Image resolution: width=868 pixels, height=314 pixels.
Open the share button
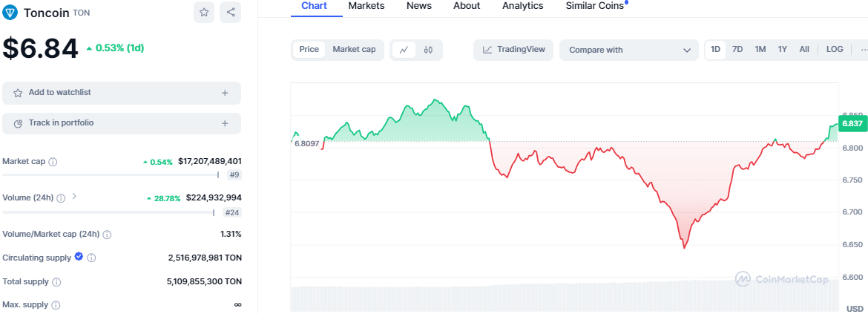pyautogui.click(x=230, y=12)
